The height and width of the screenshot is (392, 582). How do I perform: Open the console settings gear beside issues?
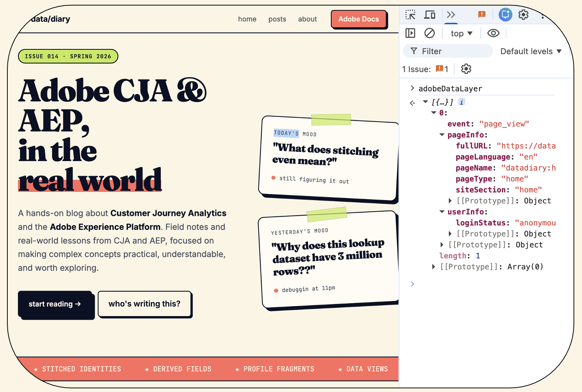click(x=466, y=69)
